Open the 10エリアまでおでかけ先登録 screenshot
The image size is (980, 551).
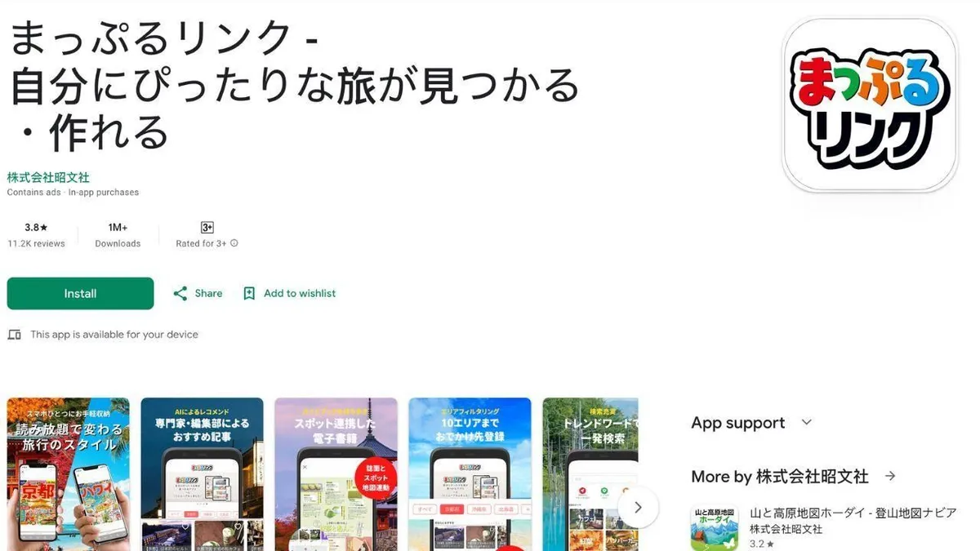coord(470,474)
